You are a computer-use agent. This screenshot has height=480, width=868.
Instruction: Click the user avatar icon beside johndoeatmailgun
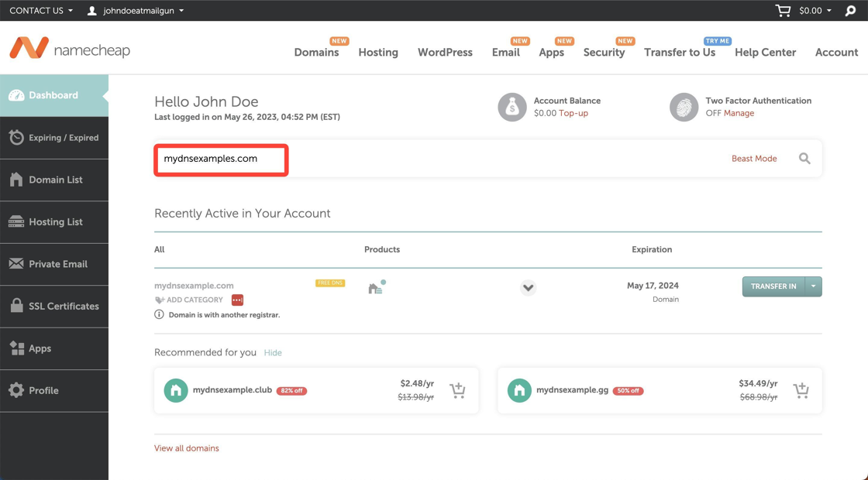92,11
